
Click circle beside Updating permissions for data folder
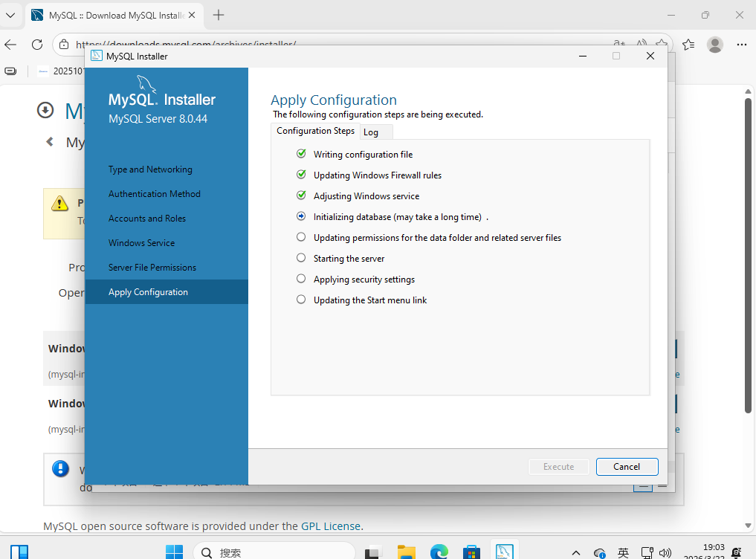(x=301, y=237)
